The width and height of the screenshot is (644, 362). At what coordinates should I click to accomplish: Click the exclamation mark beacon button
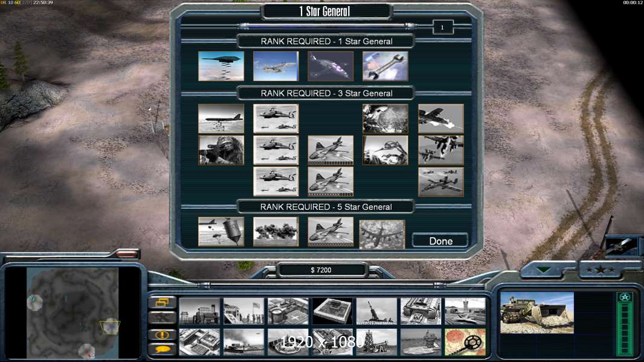pyautogui.click(x=163, y=334)
